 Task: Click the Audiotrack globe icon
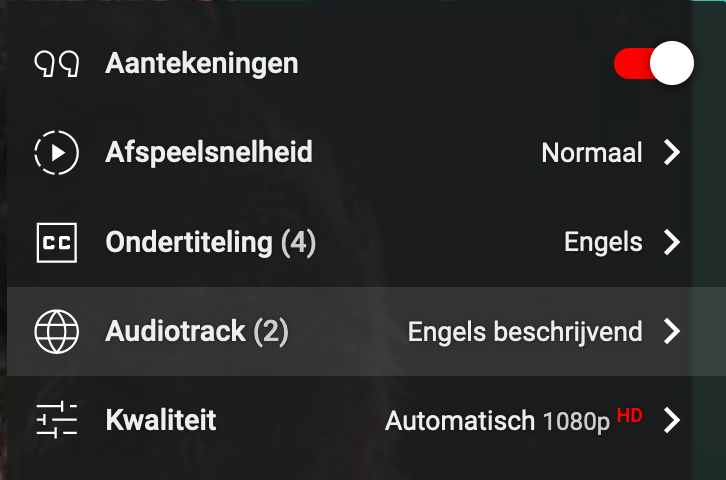click(56, 332)
